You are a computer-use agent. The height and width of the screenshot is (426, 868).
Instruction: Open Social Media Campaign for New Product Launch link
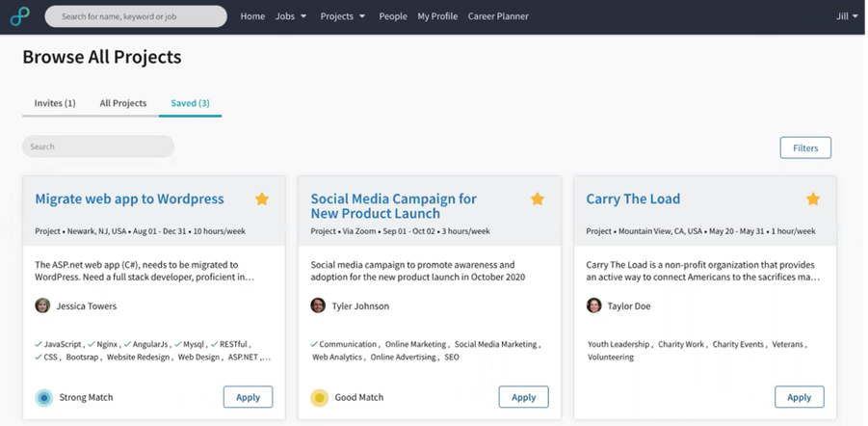[394, 206]
